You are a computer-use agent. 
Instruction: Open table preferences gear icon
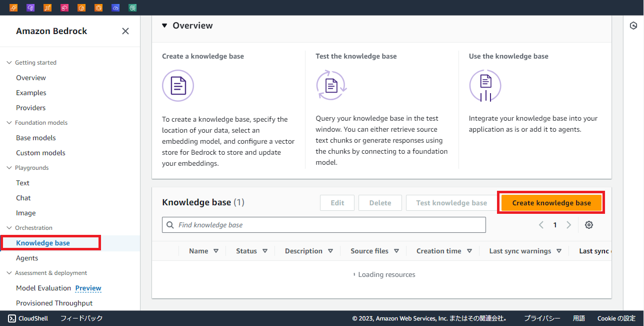(589, 225)
